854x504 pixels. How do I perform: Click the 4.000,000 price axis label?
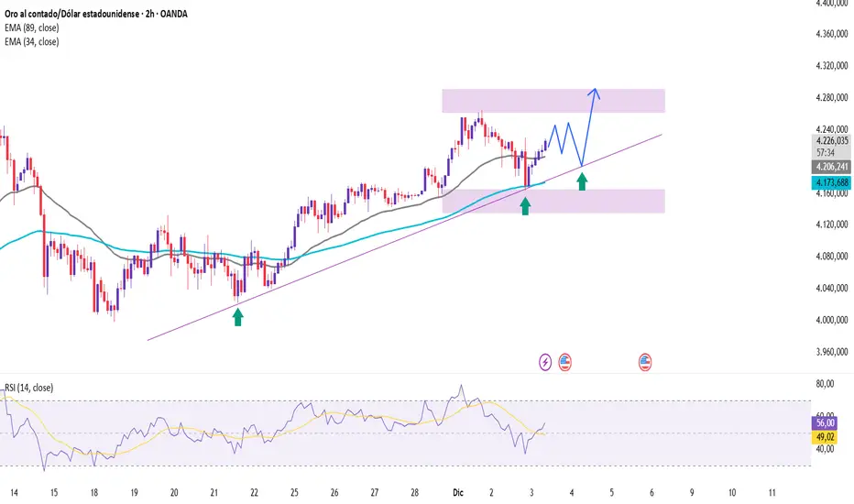832,320
